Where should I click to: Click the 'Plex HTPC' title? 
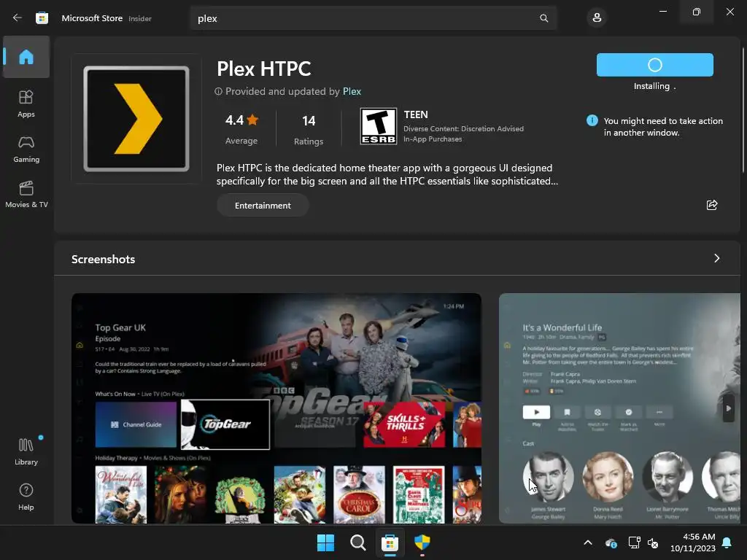(x=264, y=69)
